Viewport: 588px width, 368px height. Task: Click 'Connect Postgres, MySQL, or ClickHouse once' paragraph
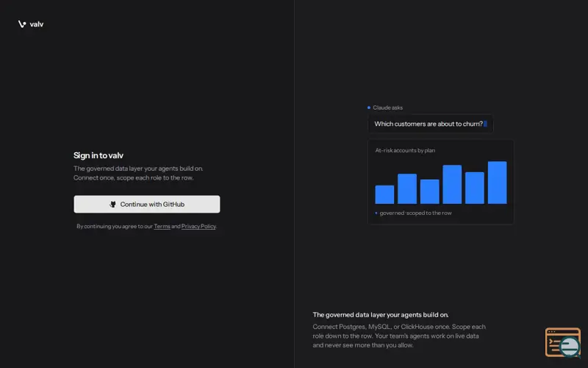click(399, 336)
